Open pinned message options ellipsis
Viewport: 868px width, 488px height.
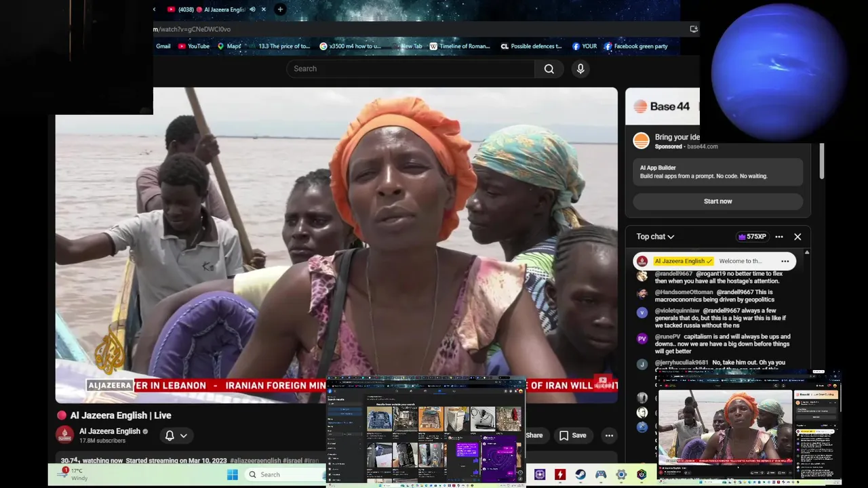(785, 261)
